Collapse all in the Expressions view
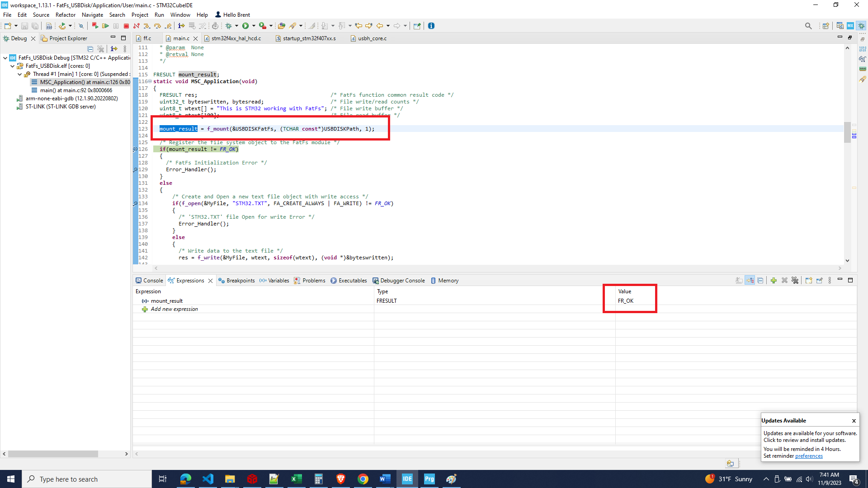Screen dimensions: 868x488 [760, 281]
